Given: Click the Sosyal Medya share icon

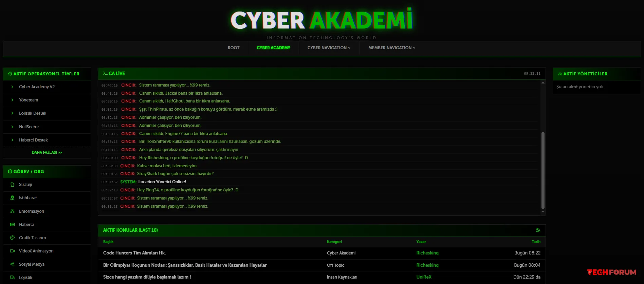Looking at the screenshot, I should pos(12,264).
